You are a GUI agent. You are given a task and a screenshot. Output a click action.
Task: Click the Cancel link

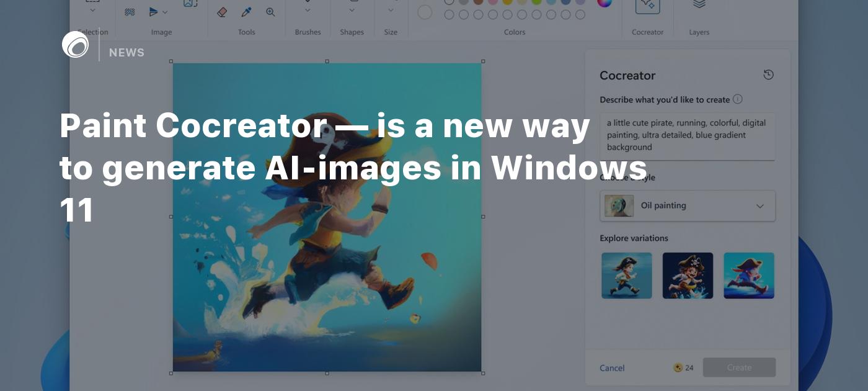[612, 368]
